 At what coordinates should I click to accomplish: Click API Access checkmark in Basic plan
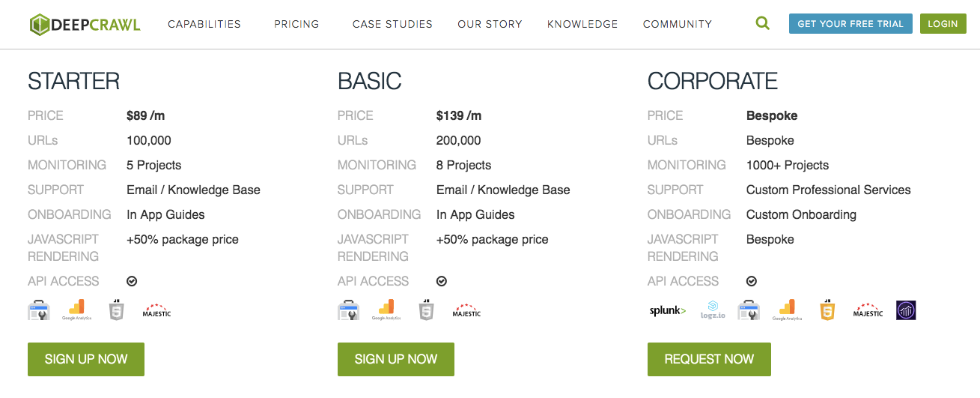[442, 281]
